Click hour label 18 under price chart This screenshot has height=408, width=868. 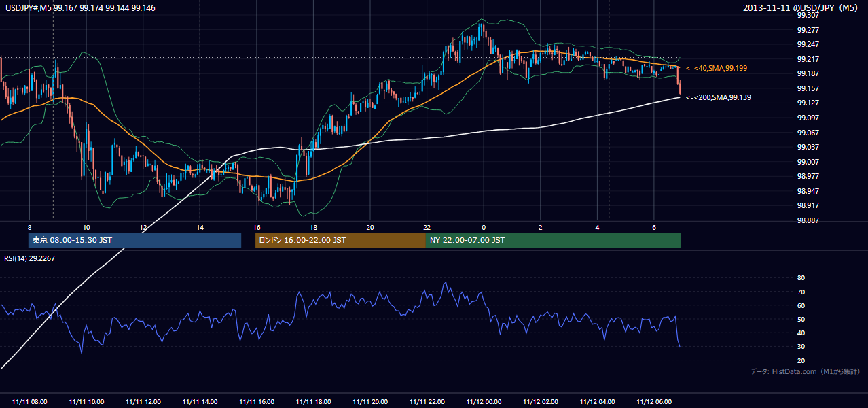coord(313,227)
